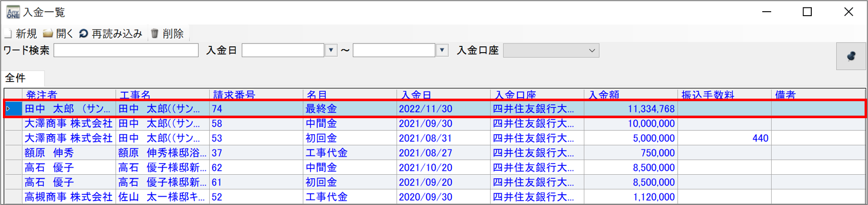Viewport: 868px width, 205px height.
Task: Click the row indicator arrow of first row
Action: (x=9, y=109)
